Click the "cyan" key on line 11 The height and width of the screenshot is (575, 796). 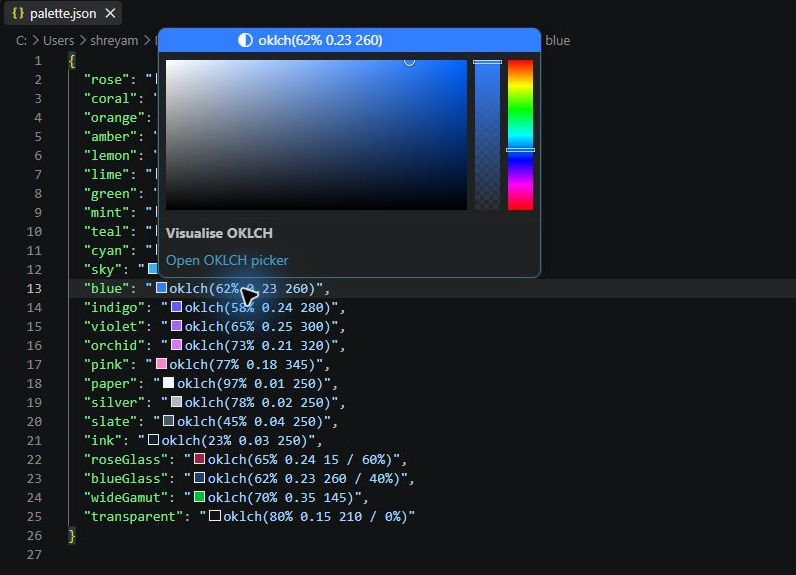[x=106, y=250]
